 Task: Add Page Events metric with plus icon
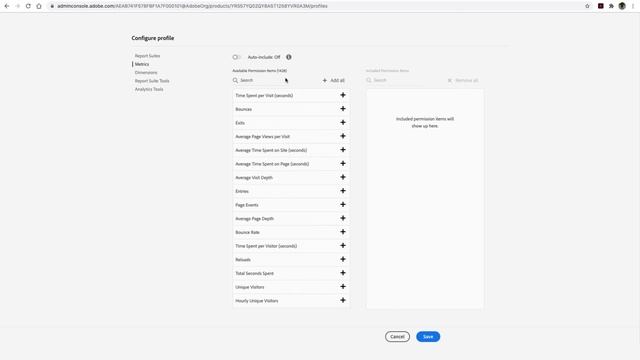[x=343, y=204]
